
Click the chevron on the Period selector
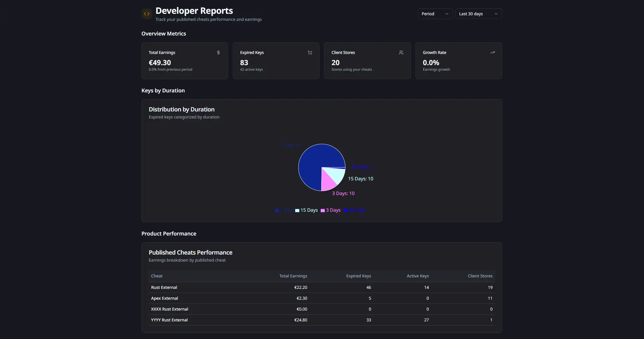[447, 13]
